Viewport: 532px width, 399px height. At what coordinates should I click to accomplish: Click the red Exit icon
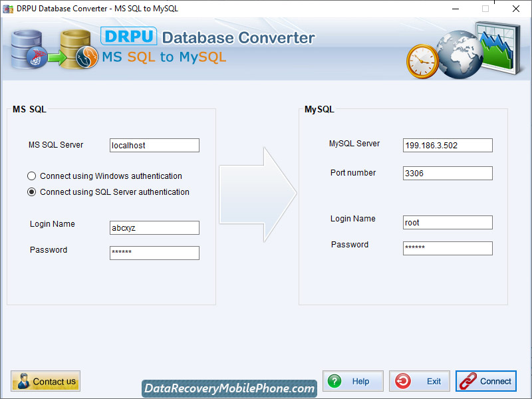[x=404, y=381]
